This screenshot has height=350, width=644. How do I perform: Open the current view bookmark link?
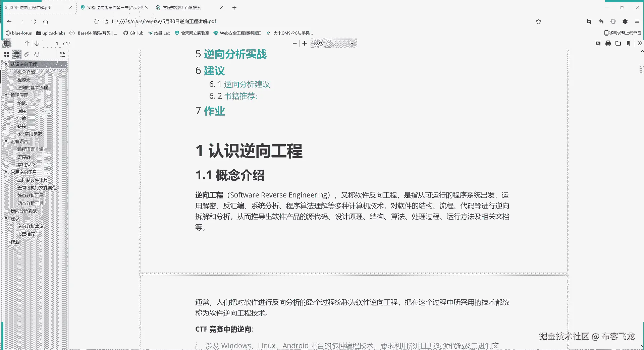pyautogui.click(x=628, y=43)
